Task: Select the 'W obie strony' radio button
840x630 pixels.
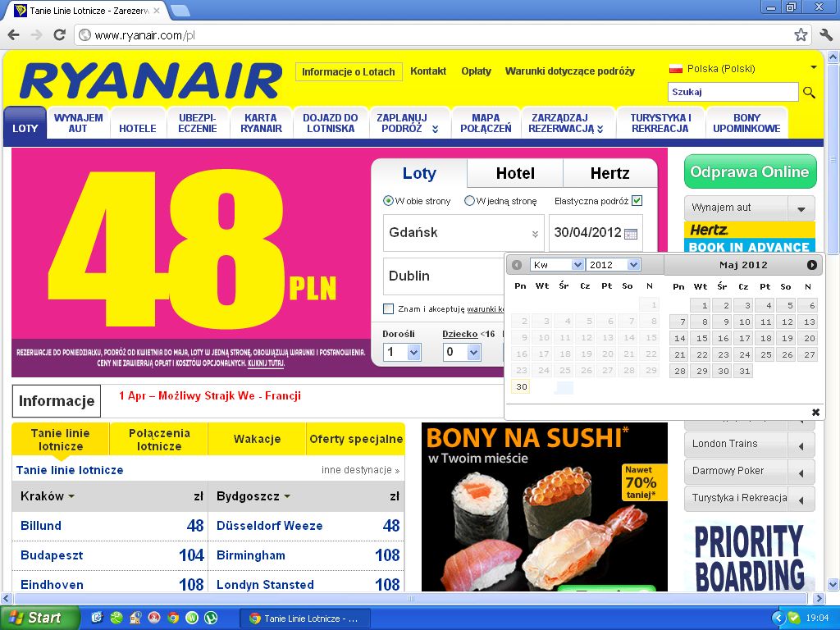Action: tap(388, 201)
